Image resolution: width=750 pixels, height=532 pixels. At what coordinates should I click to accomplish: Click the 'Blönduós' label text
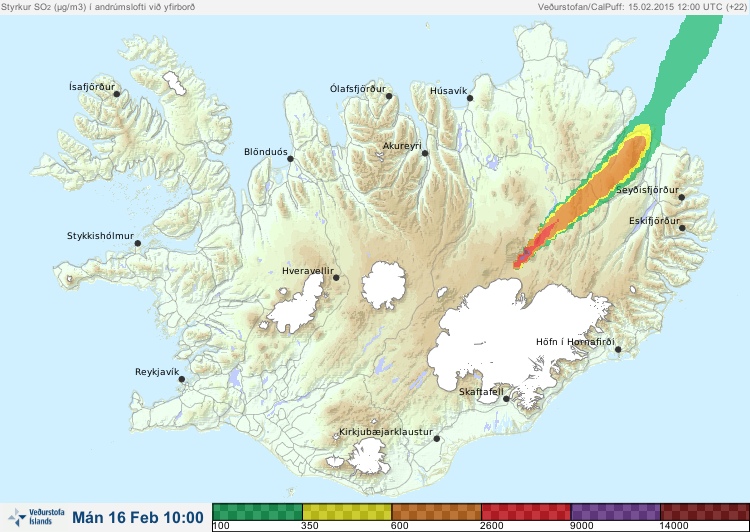pos(266,152)
